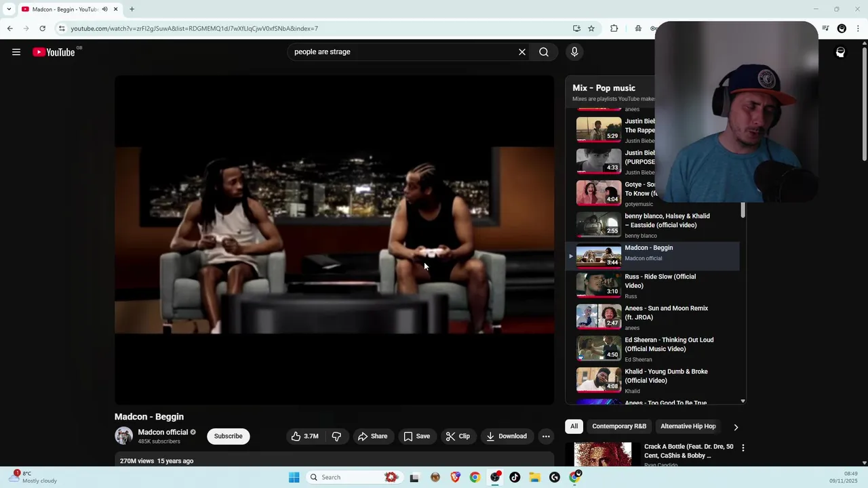The width and height of the screenshot is (868, 488).
Task: Open Khalid Young Dumb & Broke item
Action: pos(652,381)
